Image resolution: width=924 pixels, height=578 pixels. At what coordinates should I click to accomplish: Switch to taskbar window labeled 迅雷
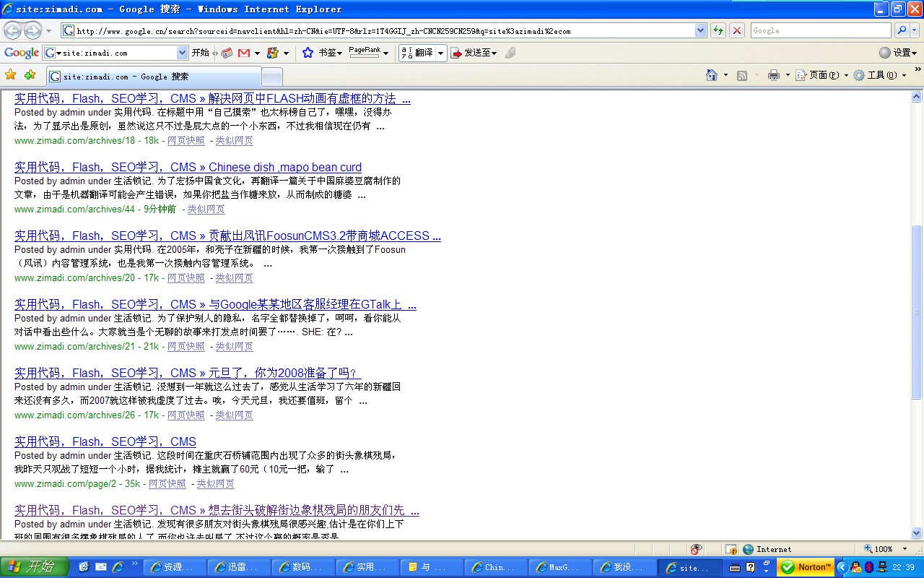(240, 567)
